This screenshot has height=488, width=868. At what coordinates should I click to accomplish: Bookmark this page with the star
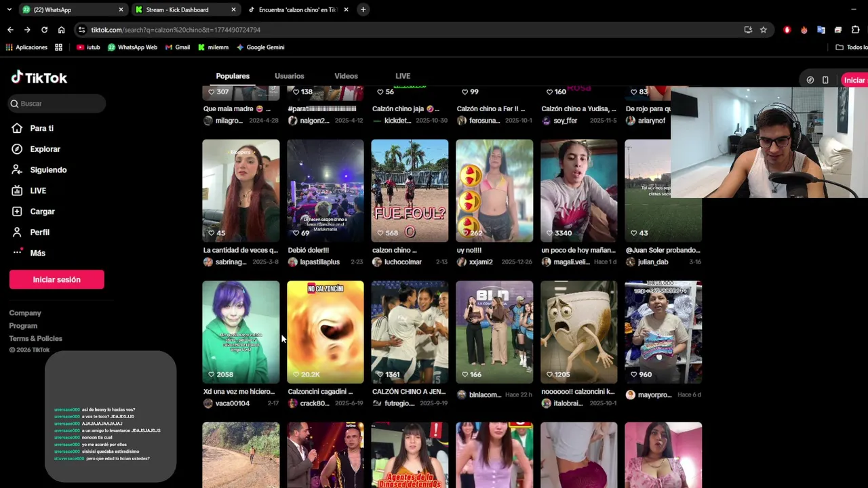(x=764, y=30)
